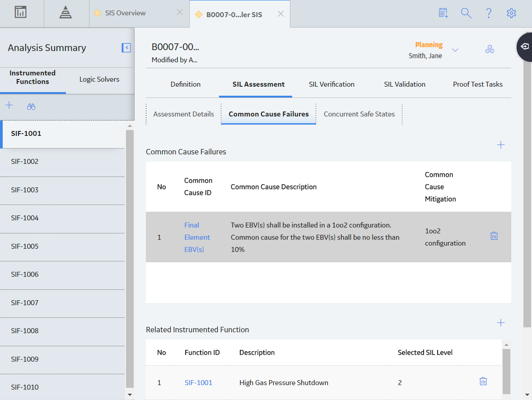Click the Planning state label
The width and height of the screenshot is (532, 400).
tap(429, 45)
